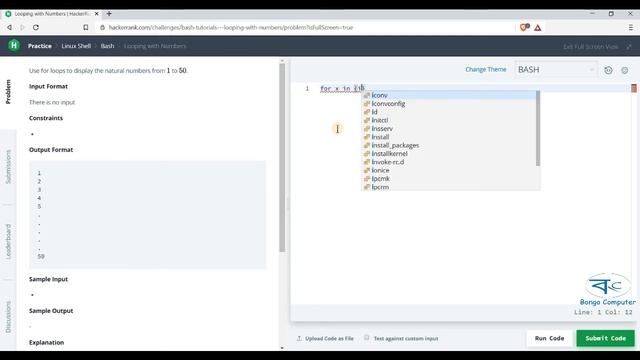The height and width of the screenshot is (360, 640).
Task: Reset code with the history icon
Action: click(608, 70)
